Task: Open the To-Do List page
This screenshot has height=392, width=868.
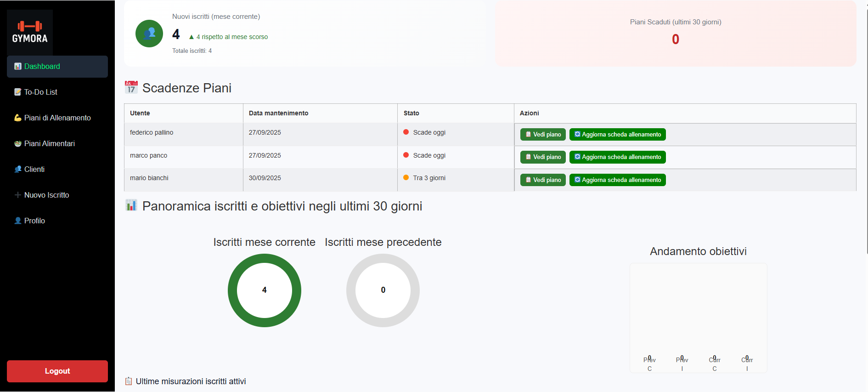Action: coord(41,92)
